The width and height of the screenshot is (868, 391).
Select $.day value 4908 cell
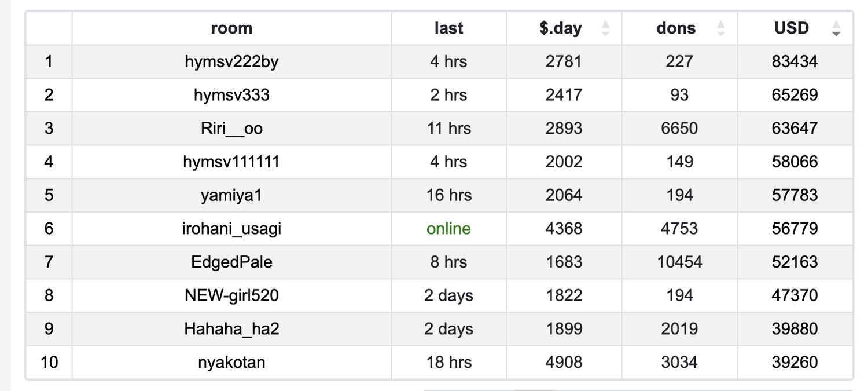(x=564, y=363)
